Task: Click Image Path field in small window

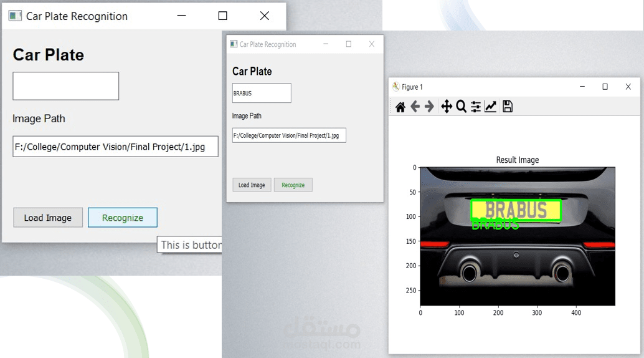Action: pyautogui.click(x=289, y=135)
